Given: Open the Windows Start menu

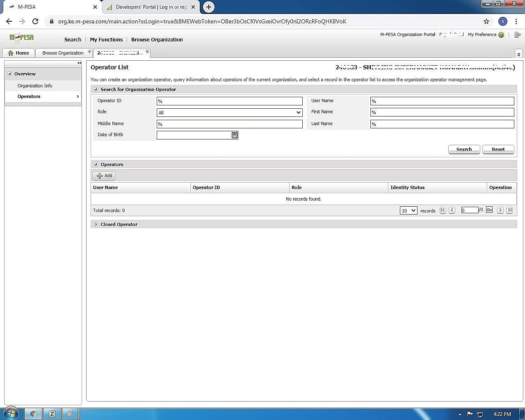Looking at the screenshot, I should click(x=11, y=413).
